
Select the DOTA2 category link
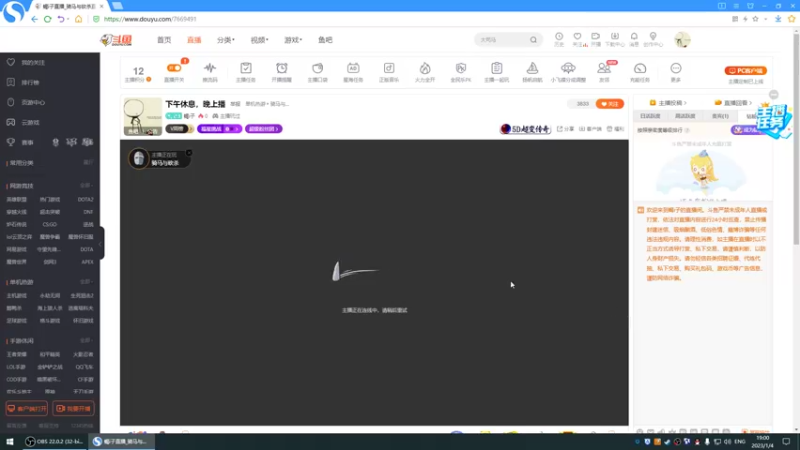86,199
